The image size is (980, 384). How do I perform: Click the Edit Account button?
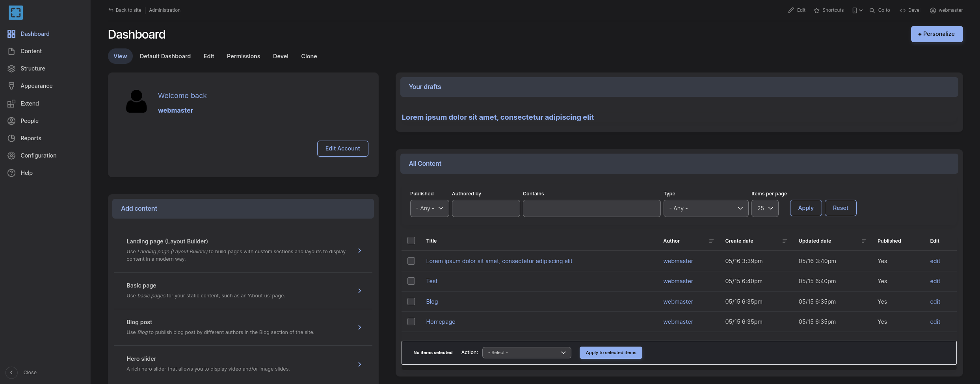tap(342, 148)
